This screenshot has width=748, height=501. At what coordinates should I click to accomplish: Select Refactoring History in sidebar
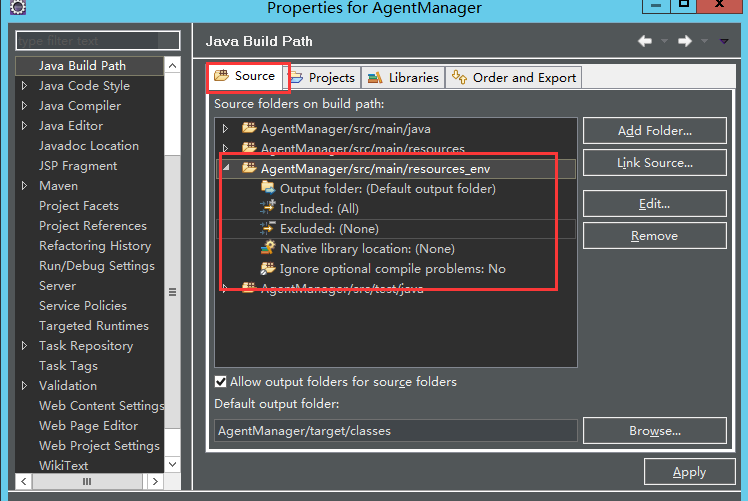point(95,246)
